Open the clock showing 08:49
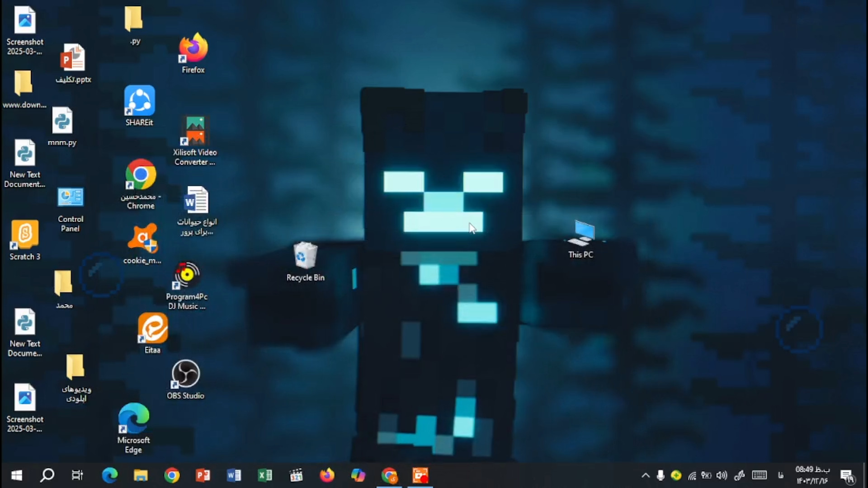Viewport: 868px width, 488px height. (x=812, y=475)
